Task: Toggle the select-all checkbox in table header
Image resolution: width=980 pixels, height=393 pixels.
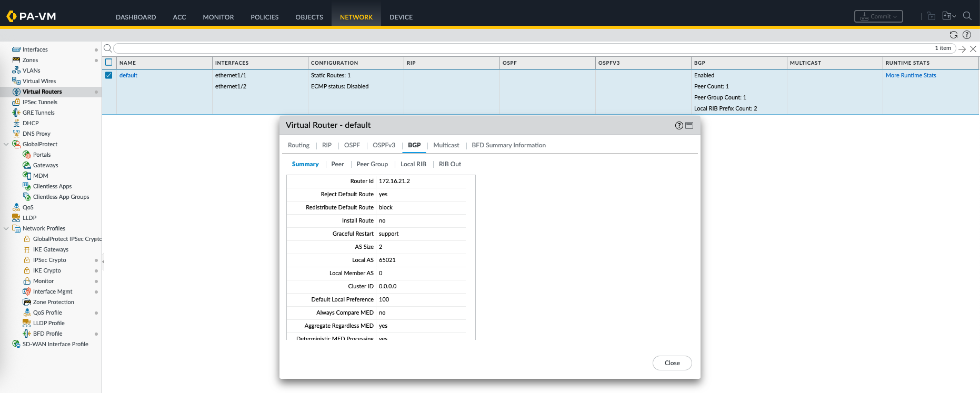Action: 109,62
